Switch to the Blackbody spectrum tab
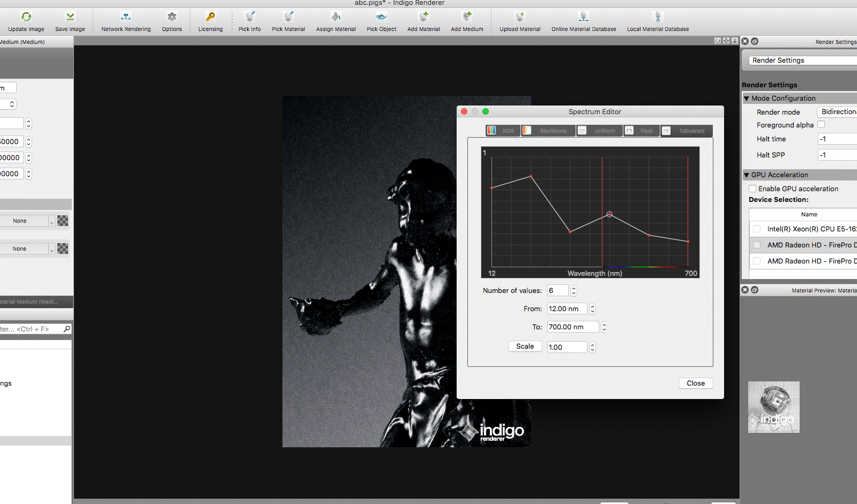This screenshot has width=857, height=504. [548, 131]
